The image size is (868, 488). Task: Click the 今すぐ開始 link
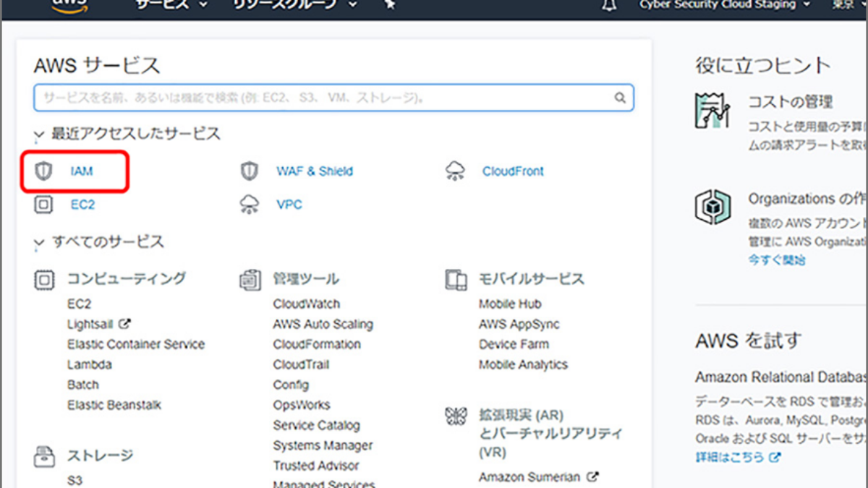pyautogui.click(x=777, y=260)
